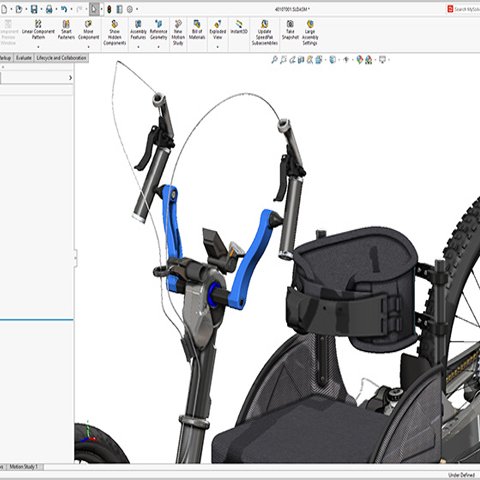Expand Display Style dropdown arrow

tap(339, 60)
